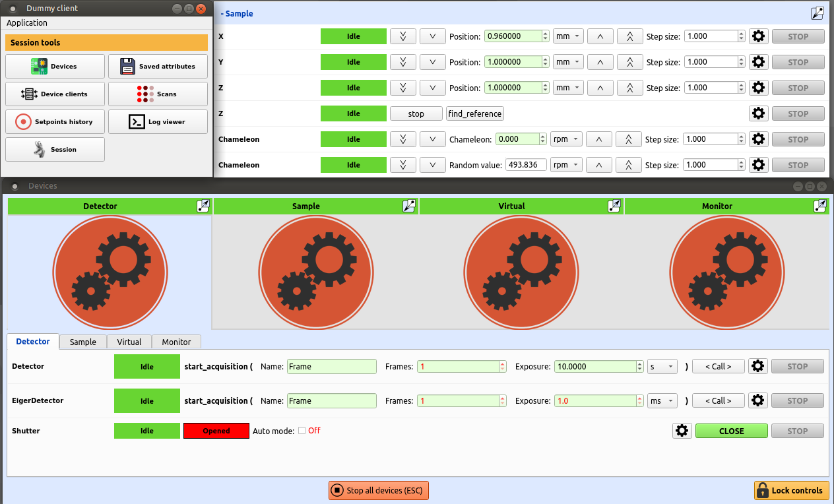This screenshot has height=504, width=834.
Task: Toggle Shutter Auto mode checkbox
Action: coord(302,431)
